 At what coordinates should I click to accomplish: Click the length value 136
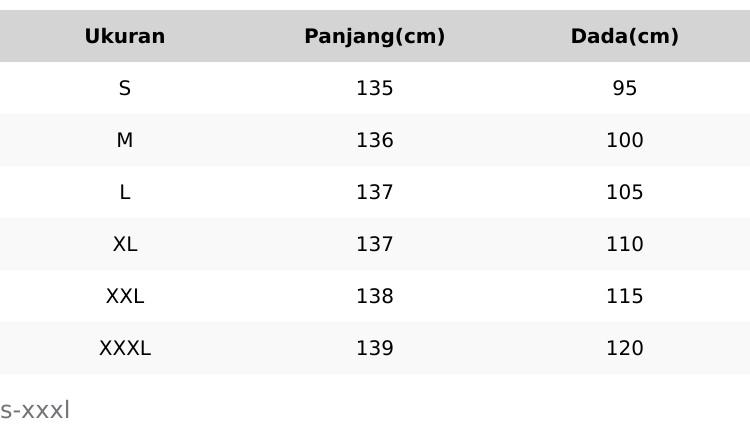[x=375, y=141]
